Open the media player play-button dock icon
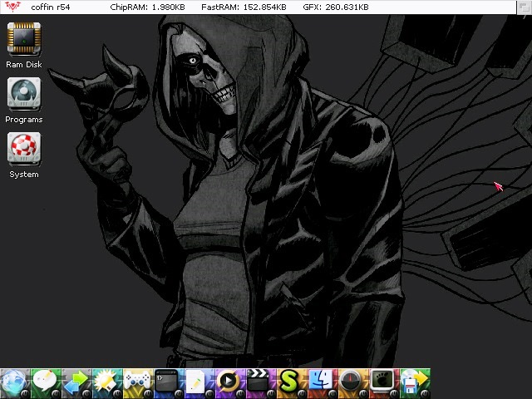The width and height of the screenshot is (532, 399). coord(231,383)
